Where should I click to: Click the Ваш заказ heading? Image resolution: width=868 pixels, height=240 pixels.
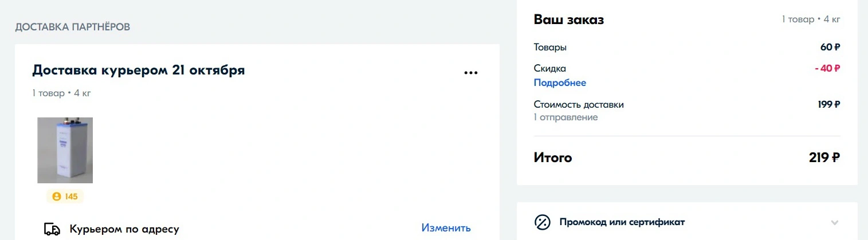569,19
